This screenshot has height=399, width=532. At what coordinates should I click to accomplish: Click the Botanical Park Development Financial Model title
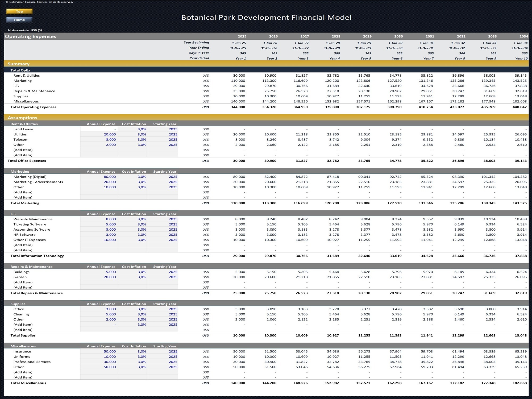tap(266, 18)
